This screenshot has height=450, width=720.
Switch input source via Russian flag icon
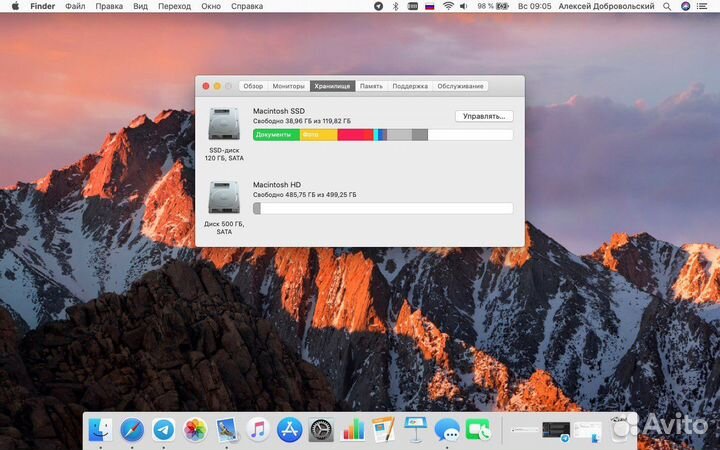430,6
